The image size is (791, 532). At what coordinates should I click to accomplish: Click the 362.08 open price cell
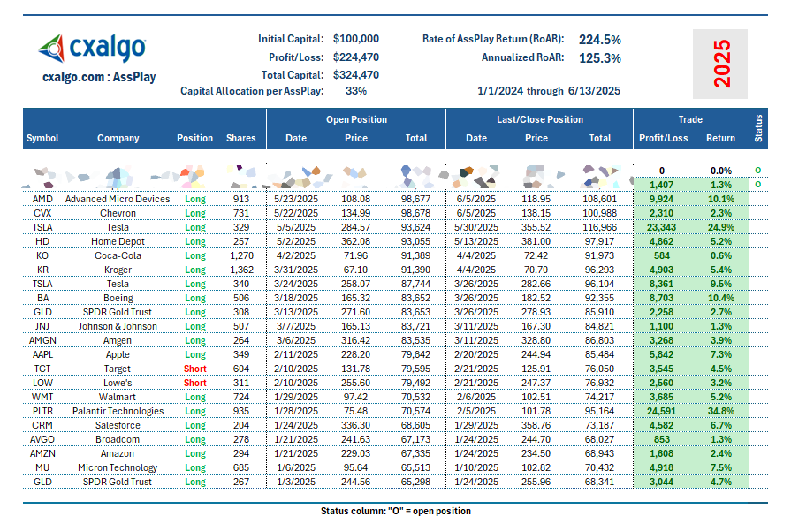(355, 241)
